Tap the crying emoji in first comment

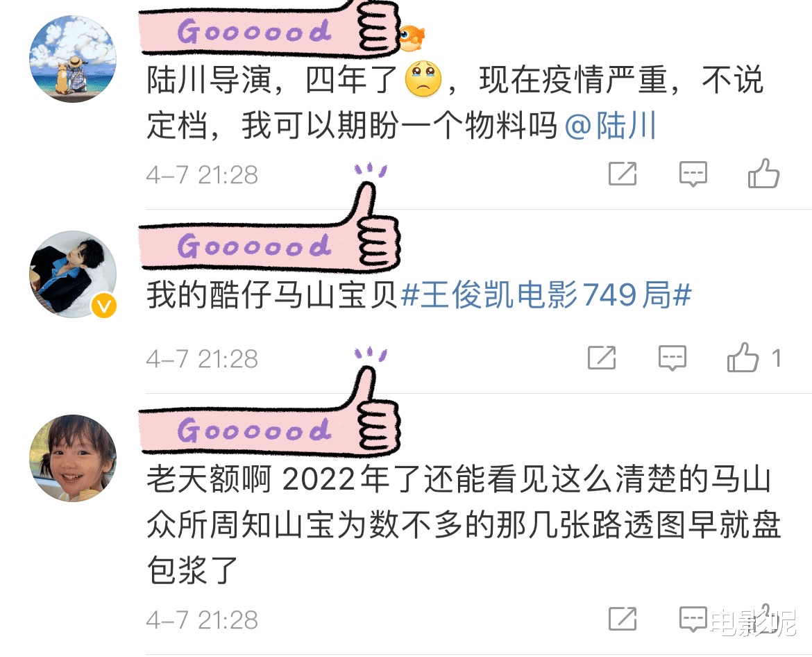[x=423, y=79]
